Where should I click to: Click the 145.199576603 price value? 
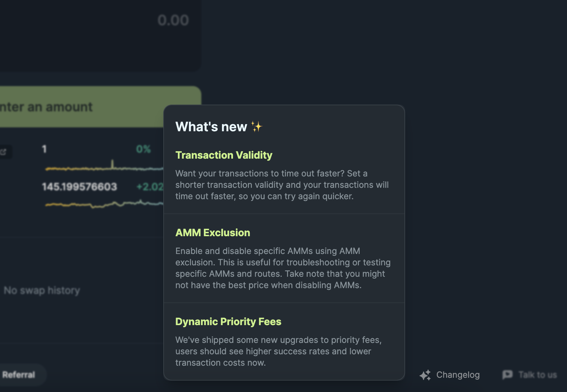click(x=79, y=187)
